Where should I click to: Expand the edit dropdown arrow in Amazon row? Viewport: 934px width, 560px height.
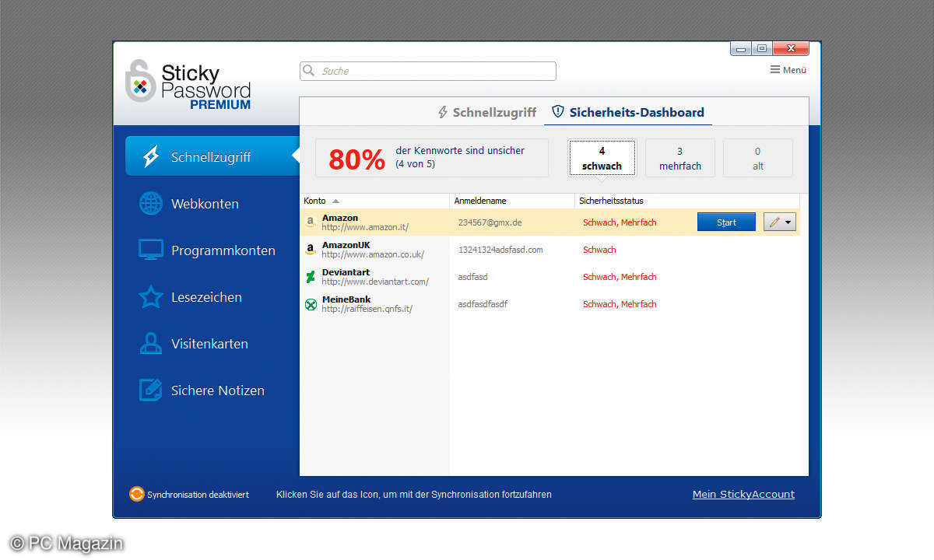pos(788,222)
